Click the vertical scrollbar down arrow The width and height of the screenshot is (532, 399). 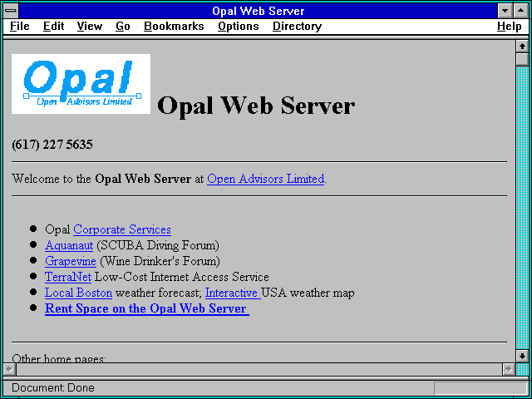click(x=522, y=356)
